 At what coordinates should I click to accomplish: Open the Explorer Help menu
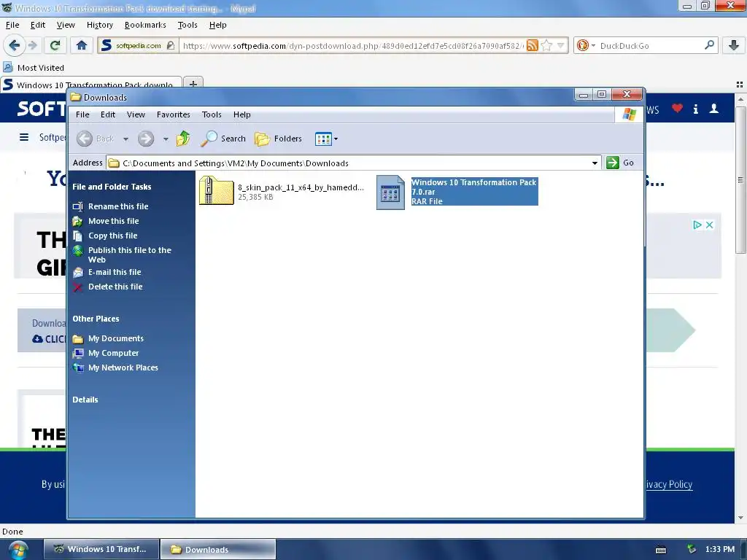(242, 114)
